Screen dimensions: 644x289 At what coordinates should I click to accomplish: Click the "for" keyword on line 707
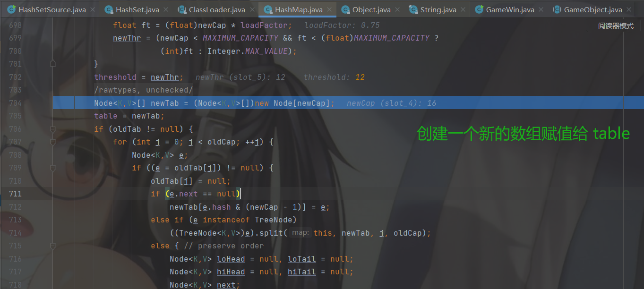(x=120, y=142)
